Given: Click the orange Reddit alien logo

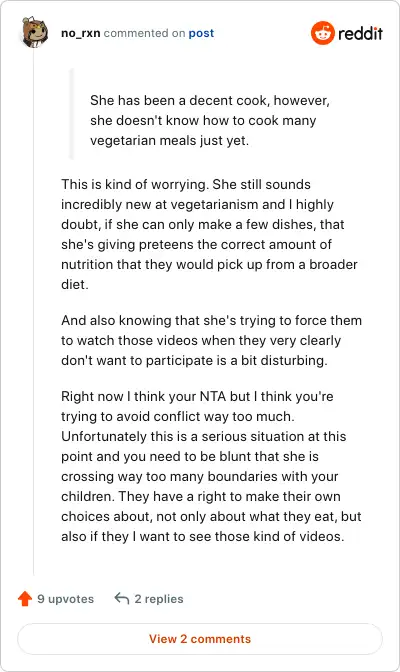Looking at the screenshot, I should pos(322,33).
